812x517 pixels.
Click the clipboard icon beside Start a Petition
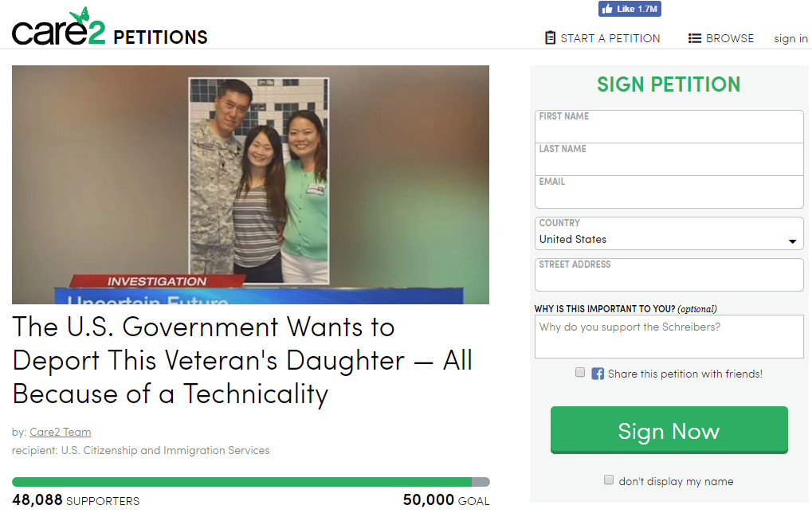[x=550, y=37]
